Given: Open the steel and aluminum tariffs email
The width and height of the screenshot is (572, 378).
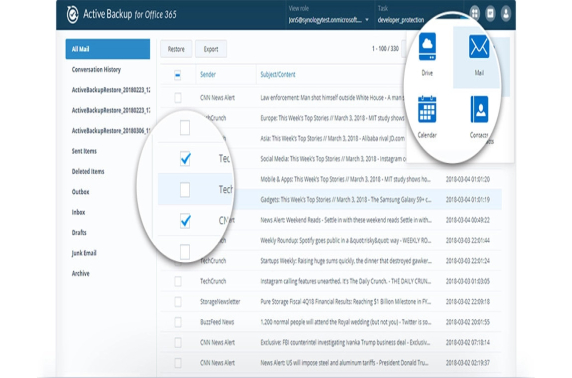Looking at the screenshot, I should [344, 363].
